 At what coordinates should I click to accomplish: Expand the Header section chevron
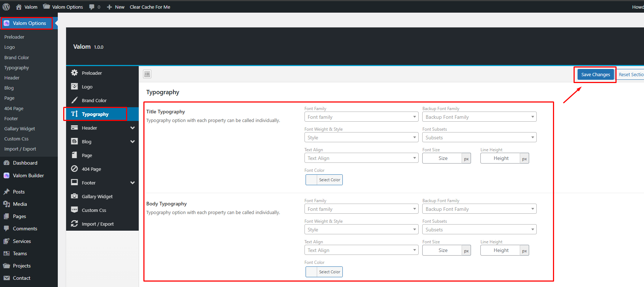[133, 128]
